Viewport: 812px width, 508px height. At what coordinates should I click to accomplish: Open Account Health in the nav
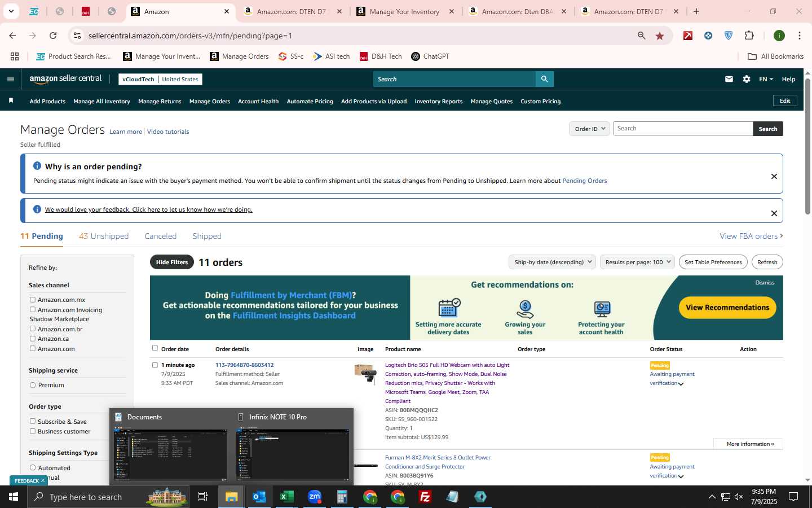tap(258, 102)
